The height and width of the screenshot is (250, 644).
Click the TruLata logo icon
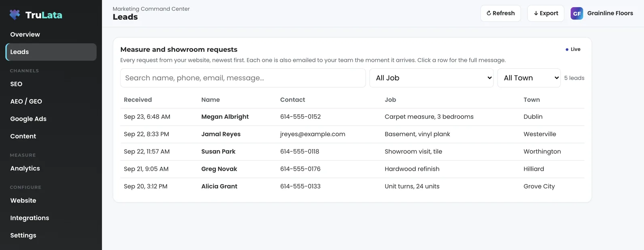click(15, 15)
